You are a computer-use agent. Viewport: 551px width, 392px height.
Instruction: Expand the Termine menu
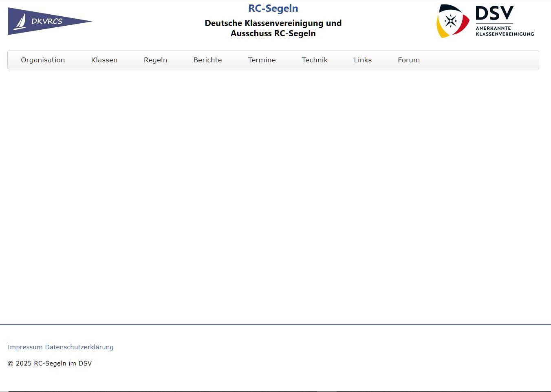[x=262, y=60]
